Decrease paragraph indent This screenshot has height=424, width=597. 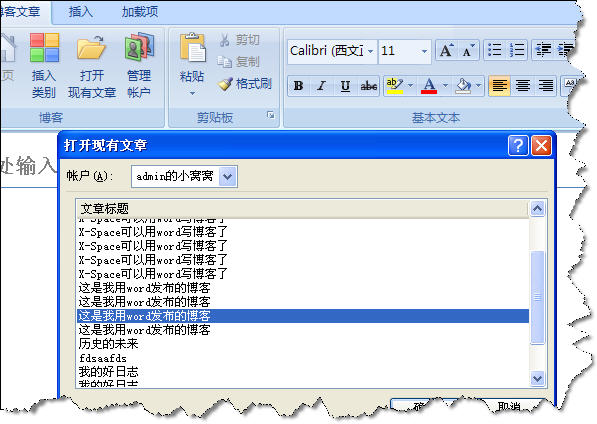tap(543, 50)
